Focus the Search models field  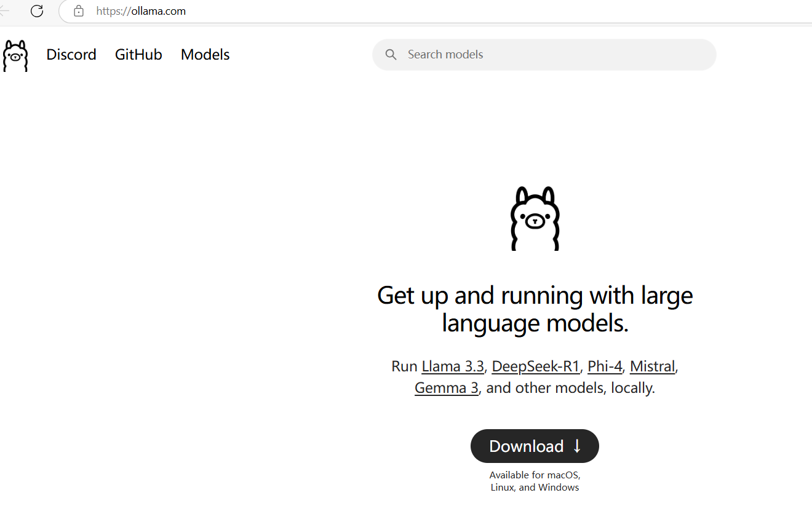[x=544, y=55]
